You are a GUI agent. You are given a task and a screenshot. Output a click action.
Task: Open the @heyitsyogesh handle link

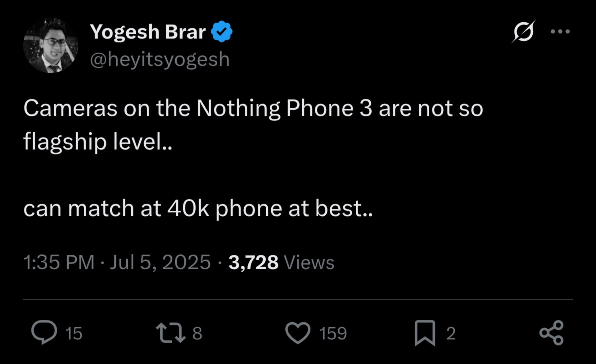[160, 59]
